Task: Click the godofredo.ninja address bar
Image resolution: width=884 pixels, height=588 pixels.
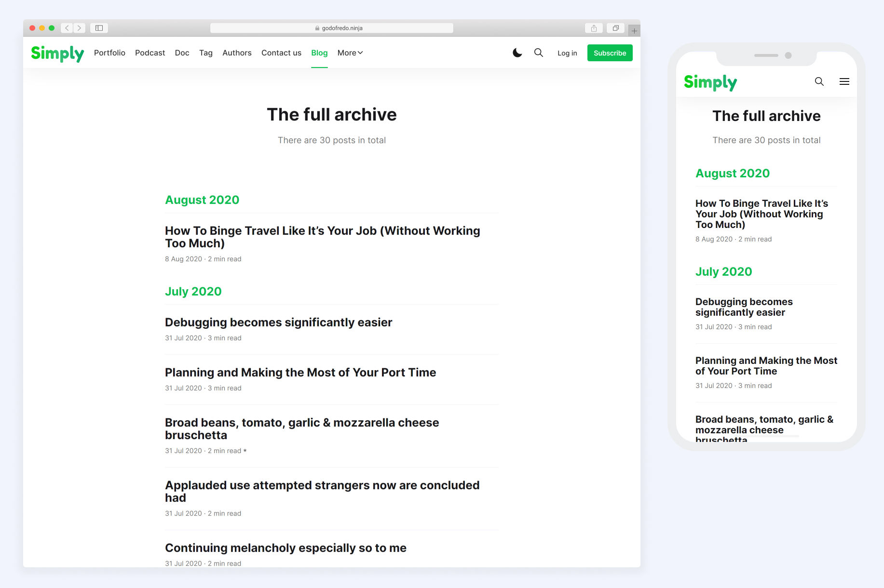Action: (332, 28)
